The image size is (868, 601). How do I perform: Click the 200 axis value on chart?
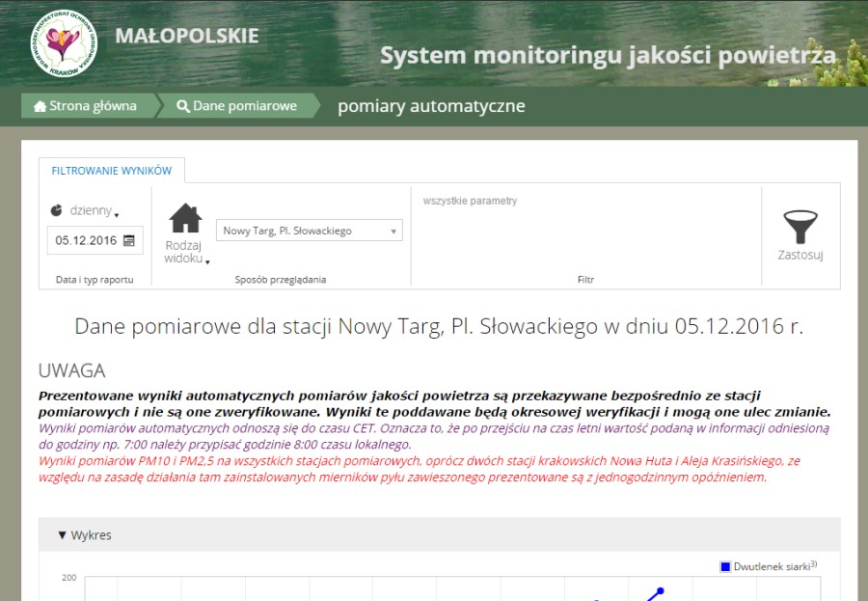click(x=69, y=577)
